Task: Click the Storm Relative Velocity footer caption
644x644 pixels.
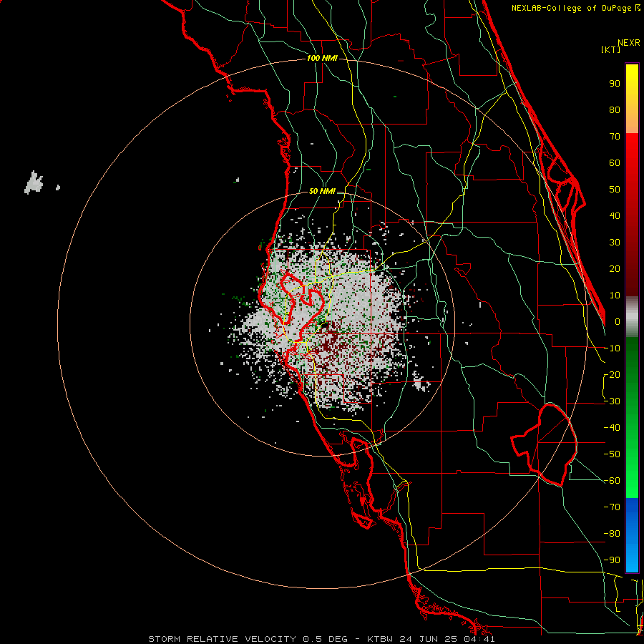Action: (x=321, y=639)
